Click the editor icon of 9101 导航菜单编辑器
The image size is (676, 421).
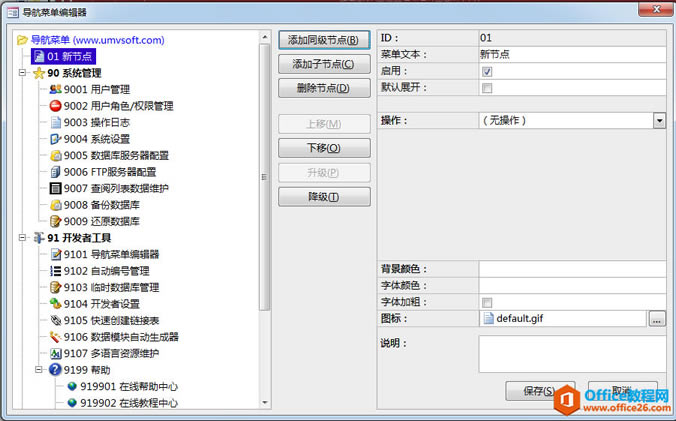point(56,254)
